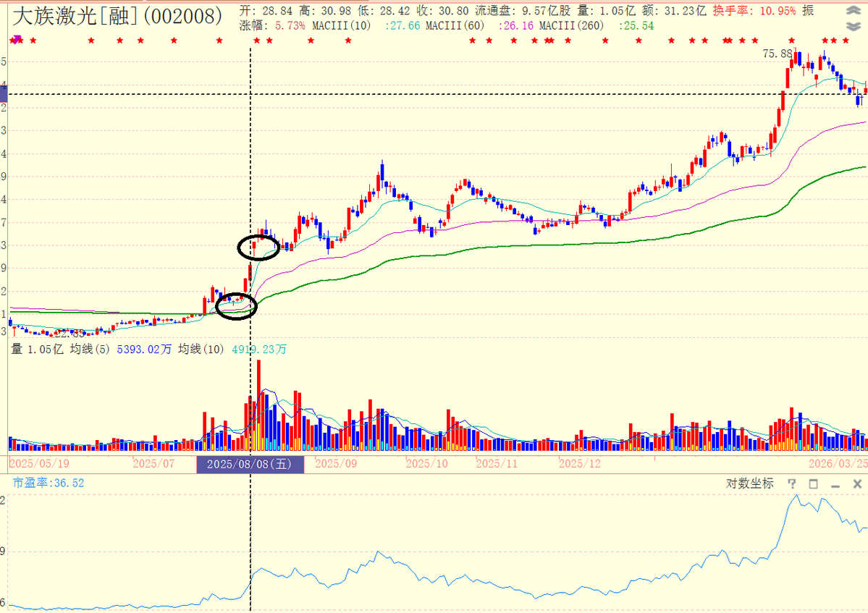
Task: Click the 2025/11 date label
Action: [497, 464]
